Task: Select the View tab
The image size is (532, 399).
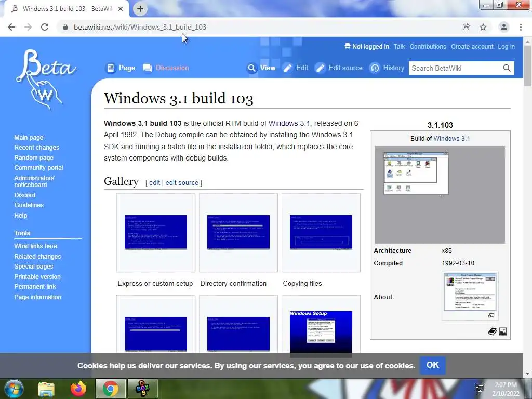Action: [x=261, y=68]
